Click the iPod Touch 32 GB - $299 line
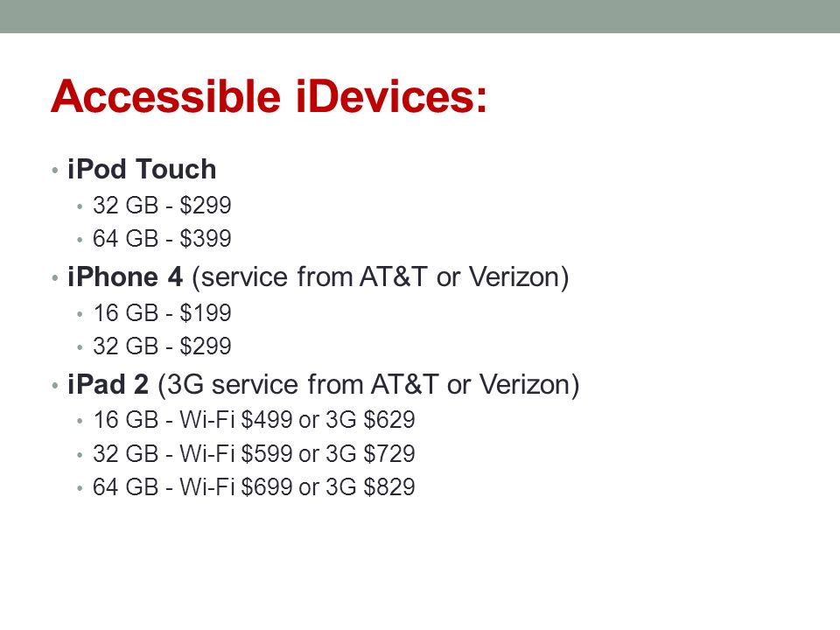 point(162,205)
